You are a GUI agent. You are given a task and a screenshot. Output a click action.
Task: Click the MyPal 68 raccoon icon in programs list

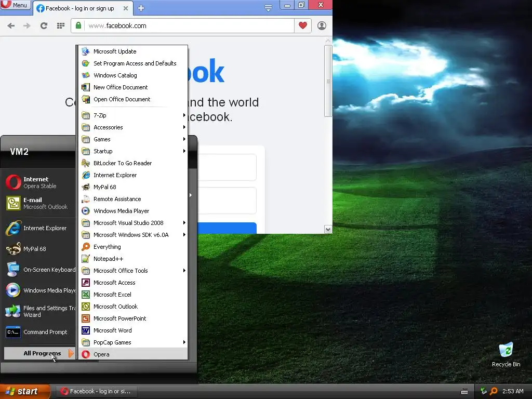(x=86, y=187)
